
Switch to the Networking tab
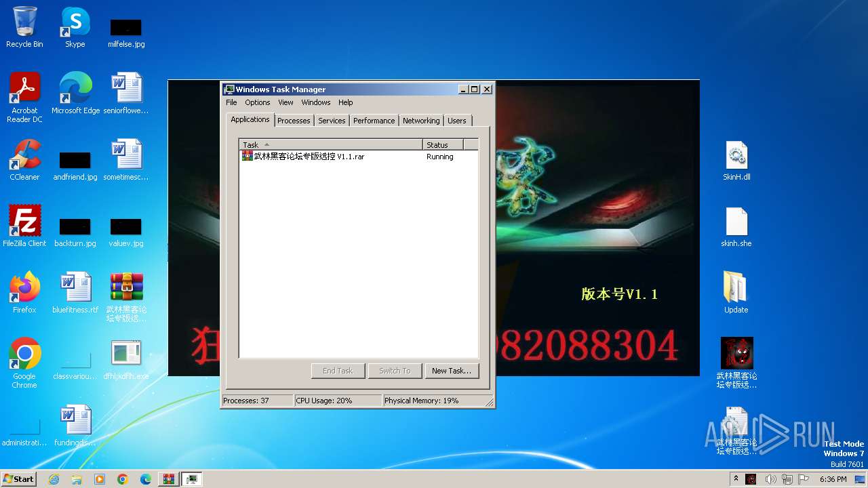421,121
